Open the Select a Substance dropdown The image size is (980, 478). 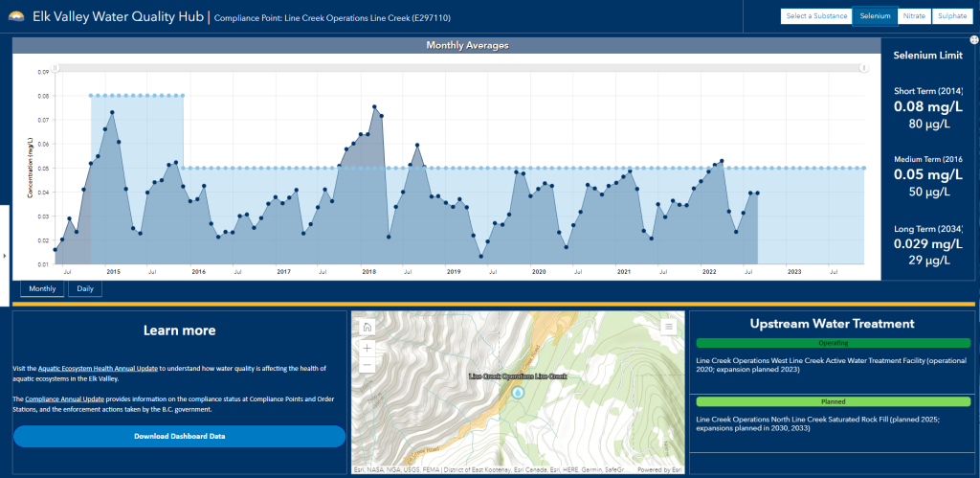click(x=814, y=16)
